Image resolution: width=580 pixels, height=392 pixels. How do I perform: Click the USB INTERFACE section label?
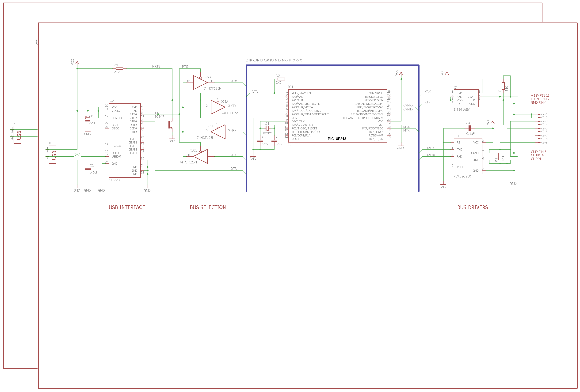point(127,207)
